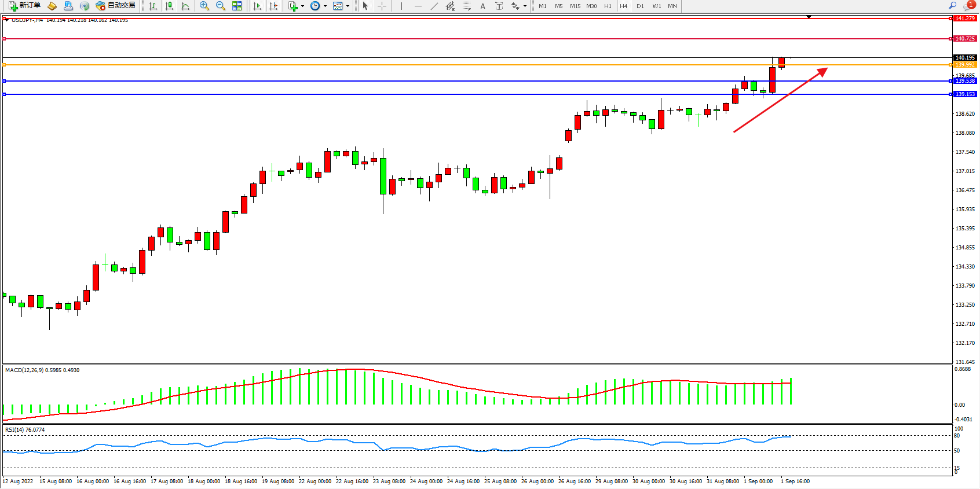Select the Fibonacci retracement tool

[467, 6]
